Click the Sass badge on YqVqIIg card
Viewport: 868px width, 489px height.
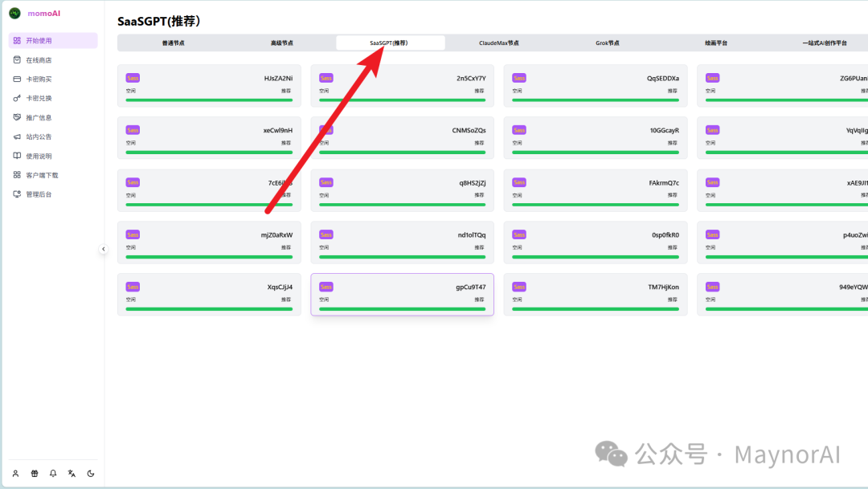coord(712,130)
